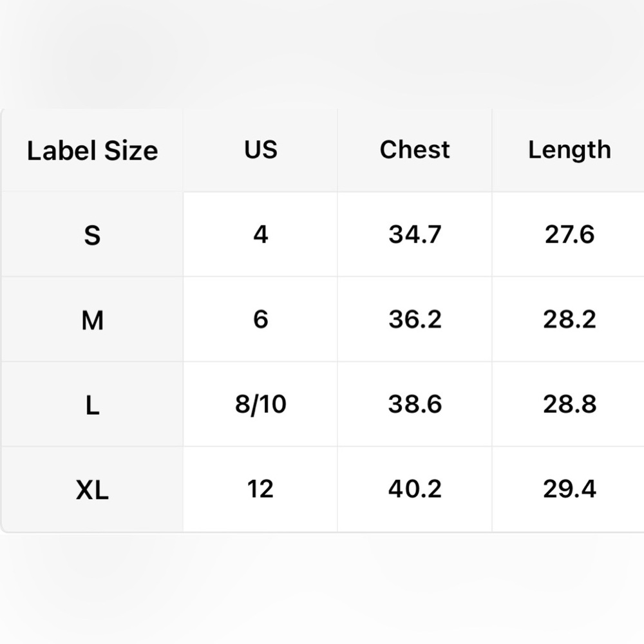Viewport: 644px width, 644px height.
Task: Click length value 28.8
Action: 569,404
